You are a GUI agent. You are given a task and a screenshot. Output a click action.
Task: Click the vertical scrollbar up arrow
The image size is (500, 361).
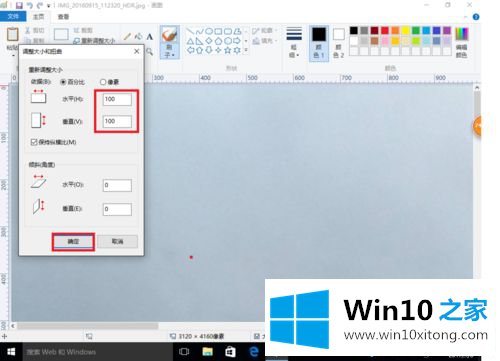pos(477,87)
